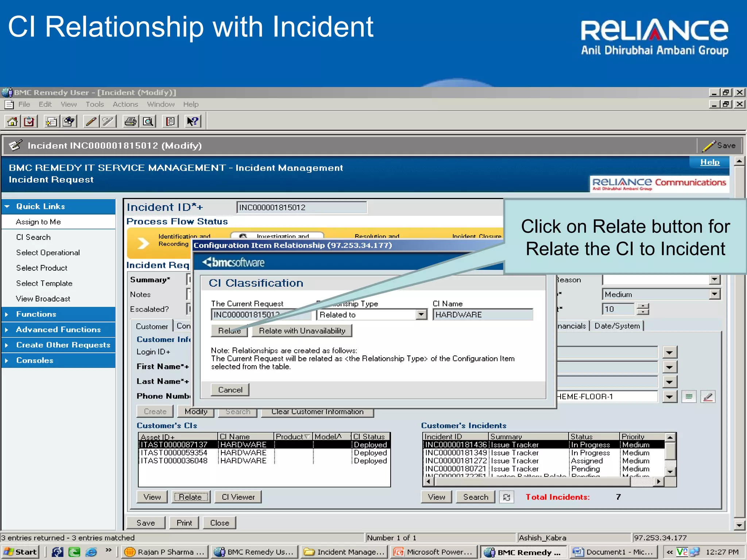Collapse the Quick Links section
The image size is (747, 560).
tap(58, 206)
